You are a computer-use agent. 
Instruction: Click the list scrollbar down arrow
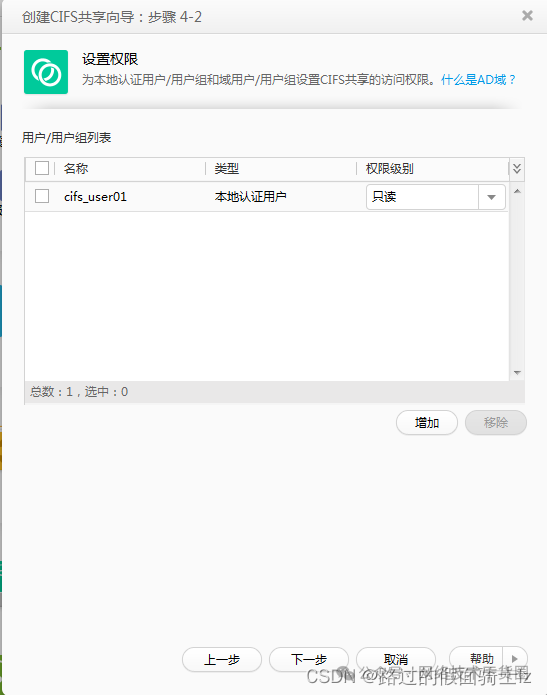click(x=517, y=373)
